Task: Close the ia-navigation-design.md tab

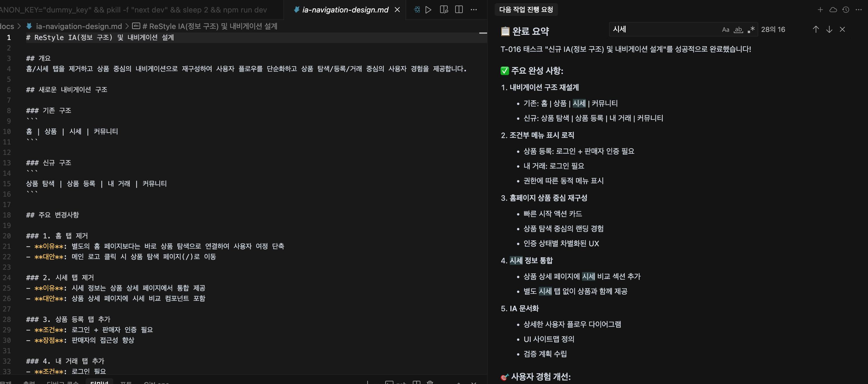Action: pos(397,10)
